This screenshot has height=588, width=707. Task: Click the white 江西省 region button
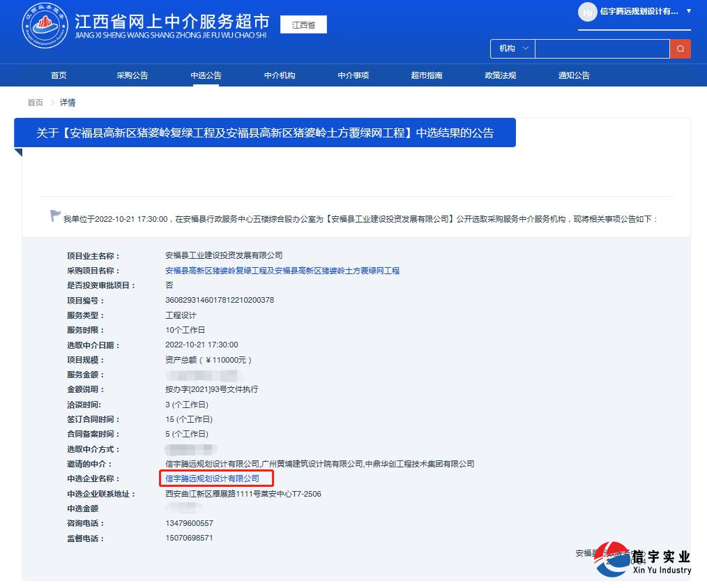(303, 24)
